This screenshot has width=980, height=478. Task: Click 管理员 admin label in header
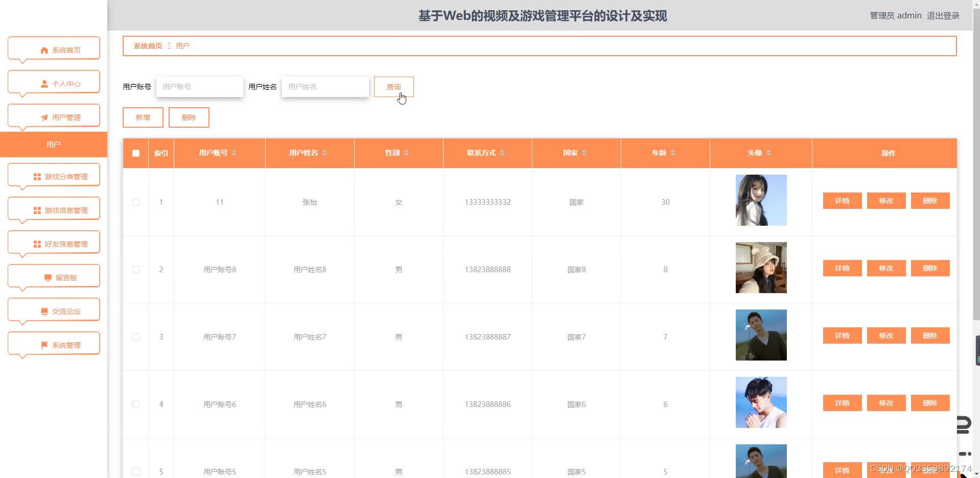click(896, 15)
